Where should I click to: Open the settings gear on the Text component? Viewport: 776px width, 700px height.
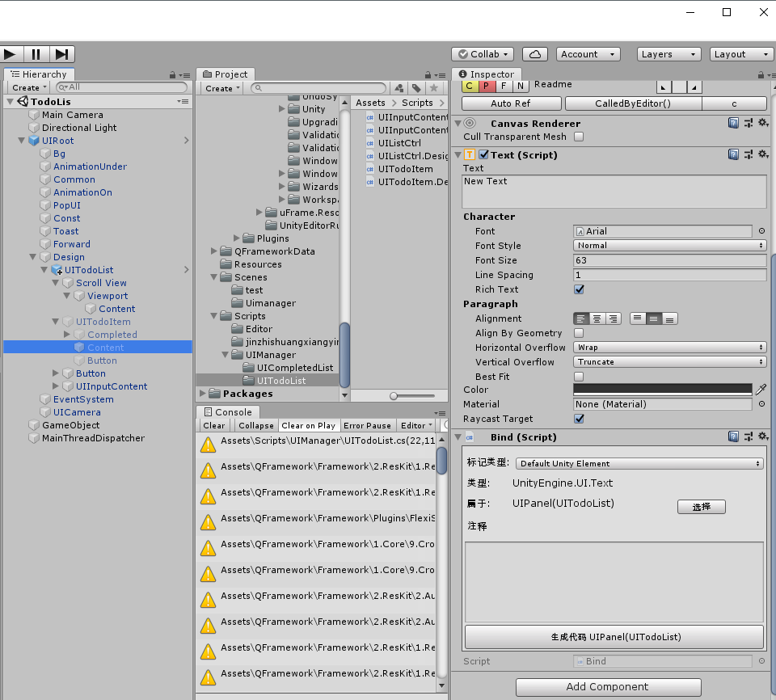[763, 154]
